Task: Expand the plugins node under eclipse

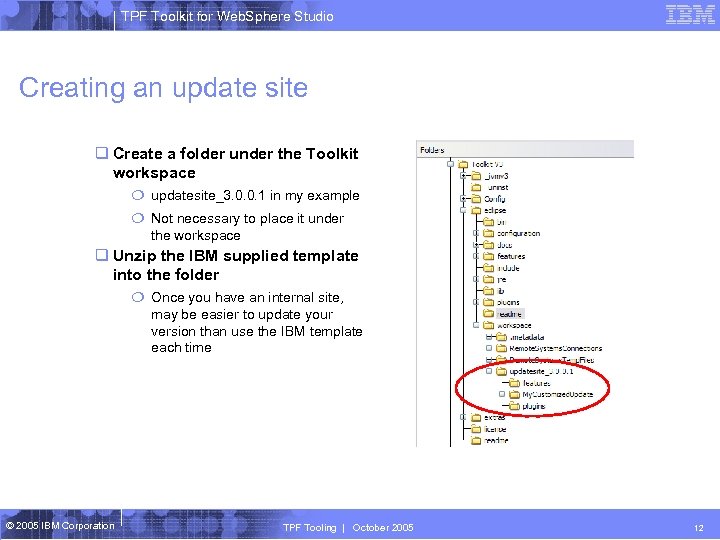Action: pyautogui.click(x=476, y=302)
